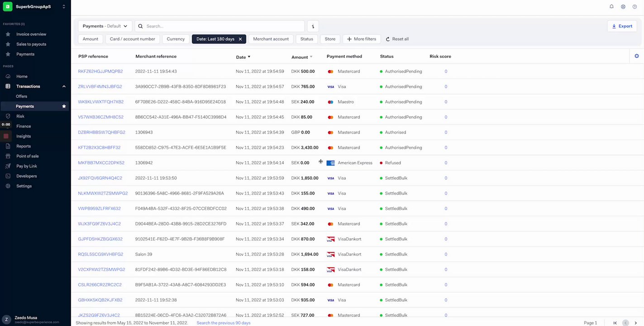
Task: Open the Finance page
Action: click(x=24, y=126)
